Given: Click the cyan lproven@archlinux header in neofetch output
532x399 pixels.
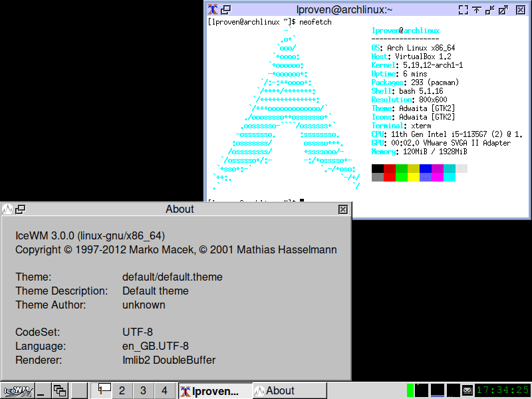Looking at the screenshot, I should tap(406, 31).
